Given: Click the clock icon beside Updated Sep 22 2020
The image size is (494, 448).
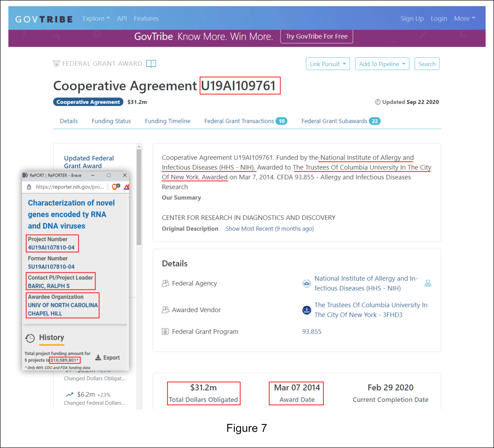Looking at the screenshot, I should pos(378,102).
